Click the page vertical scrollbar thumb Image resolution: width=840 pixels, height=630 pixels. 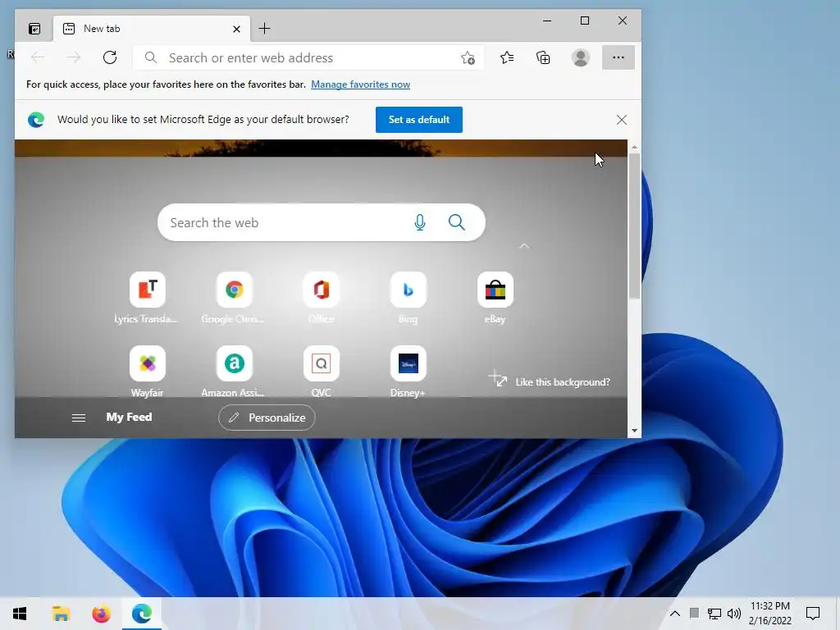(634, 226)
